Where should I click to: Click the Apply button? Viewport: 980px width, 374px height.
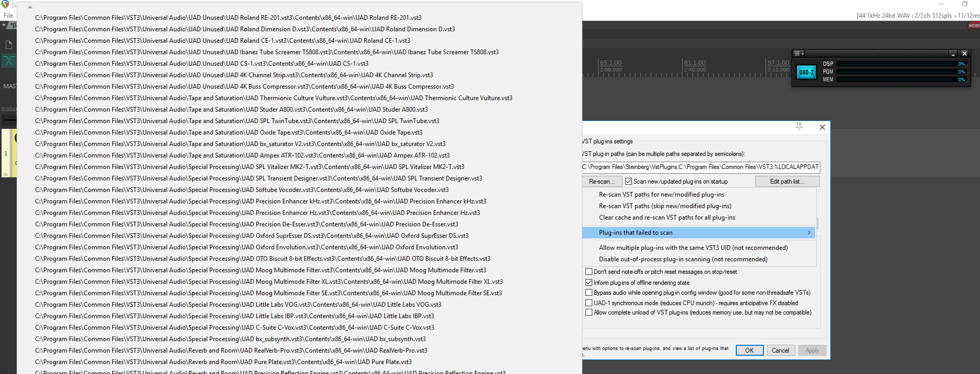click(x=812, y=351)
